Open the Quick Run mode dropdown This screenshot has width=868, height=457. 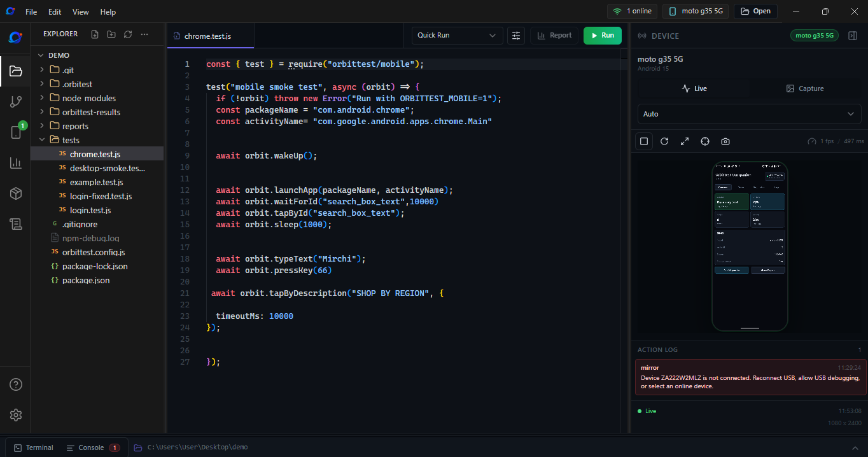click(x=457, y=36)
